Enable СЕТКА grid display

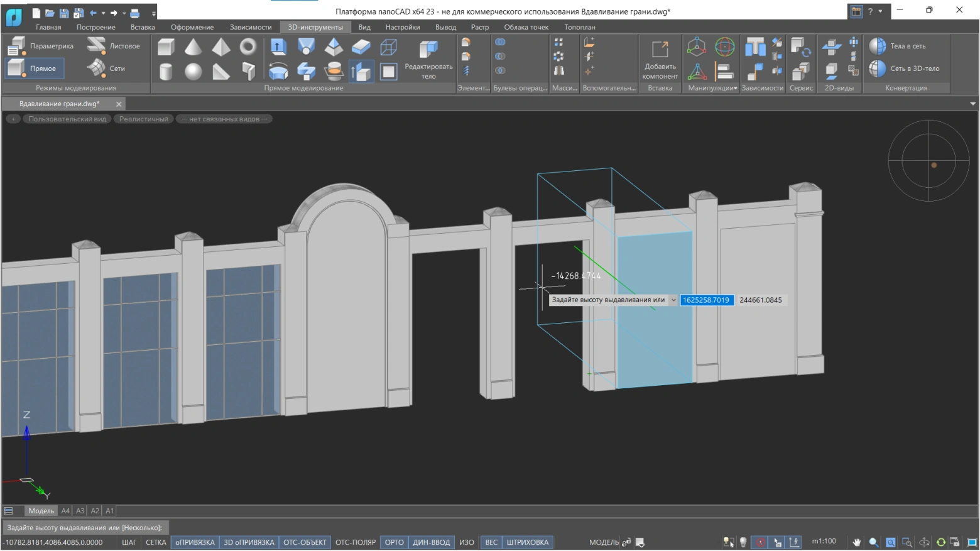click(156, 542)
